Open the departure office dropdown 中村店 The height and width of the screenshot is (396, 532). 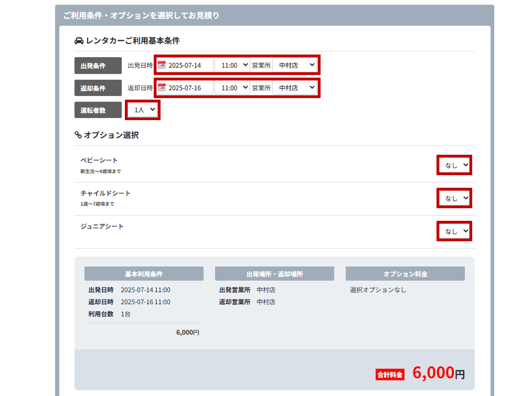[295, 65]
